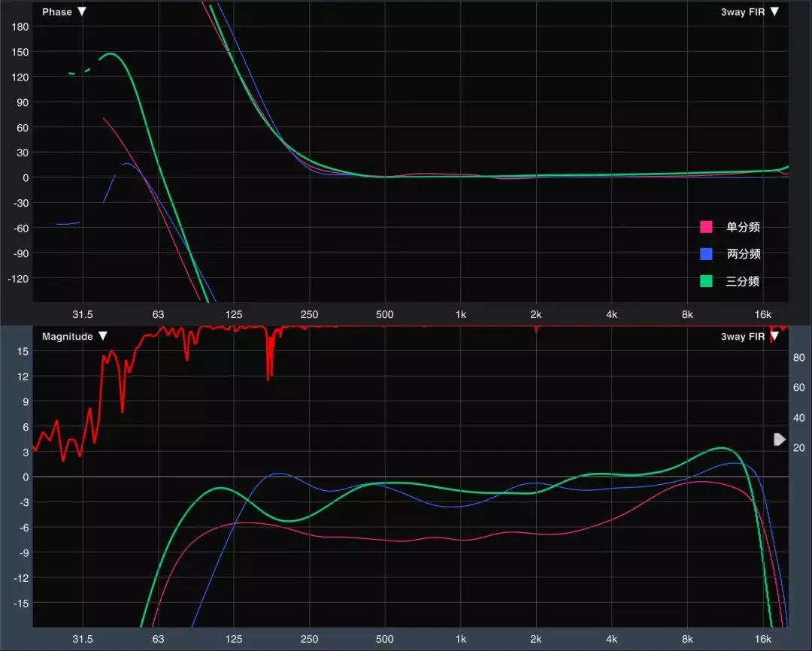Viewport: 812px width, 651px height.
Task: Click the 180 label on Phase axis
Action: tap(20, 27)
